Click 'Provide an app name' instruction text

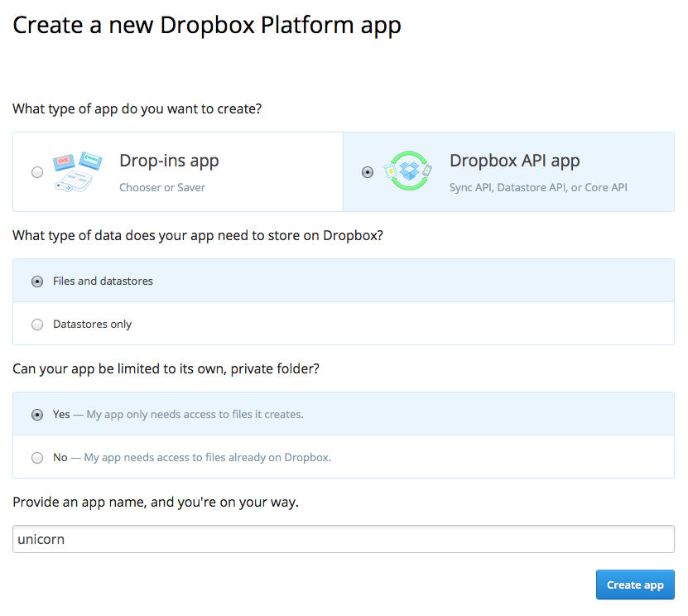point(156,502)
